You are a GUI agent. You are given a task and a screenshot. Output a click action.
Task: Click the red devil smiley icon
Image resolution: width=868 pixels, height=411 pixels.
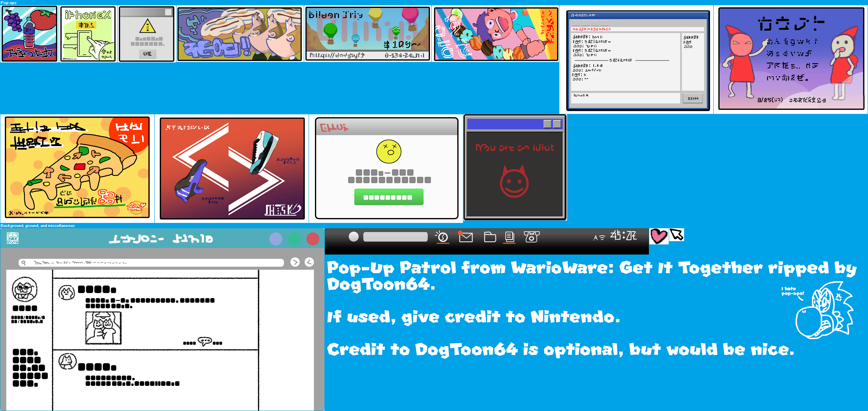pos(514,181)
